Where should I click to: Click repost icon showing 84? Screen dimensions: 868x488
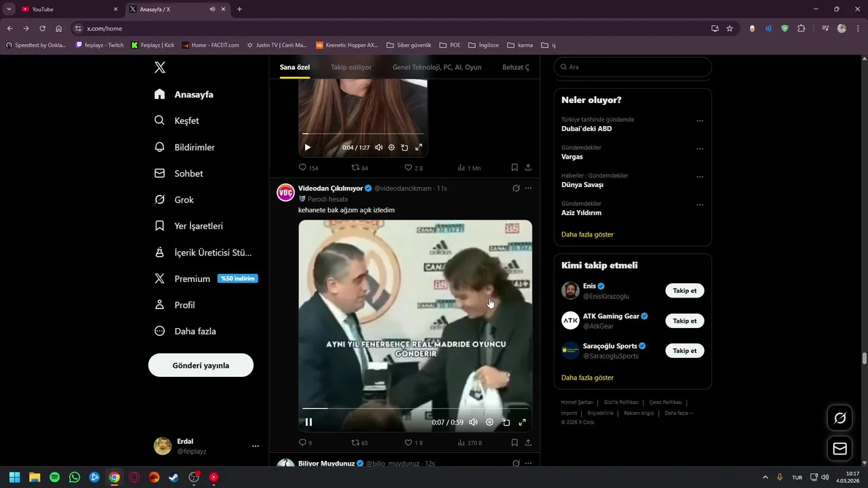pyautogui.click(x=355, y=167)
